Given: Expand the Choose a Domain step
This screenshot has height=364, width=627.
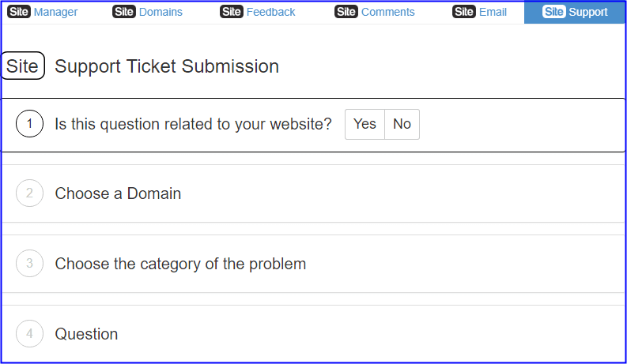Looking at the screenshot, I should [x=313, y=193].
